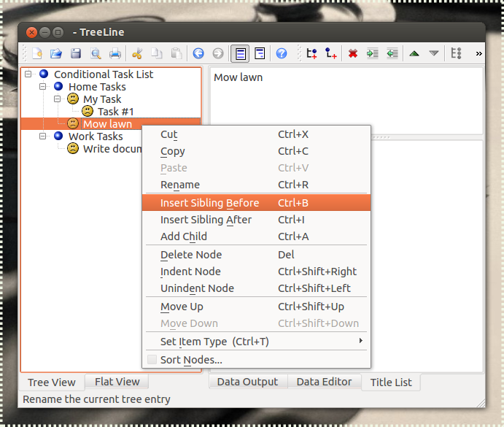The height and width of the screenshot is (427, 504).
Task: Open a file with the folder icon
Action: coord(56,53)
